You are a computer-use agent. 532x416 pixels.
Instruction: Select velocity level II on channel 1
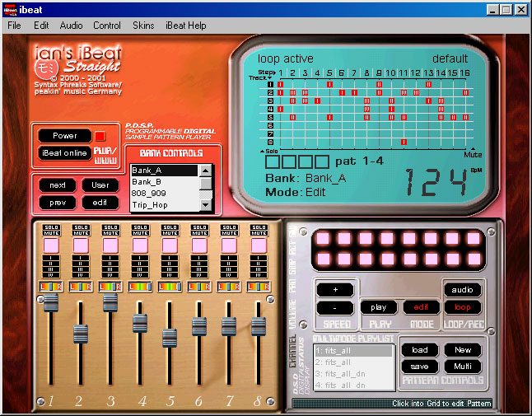coord(51,264)
